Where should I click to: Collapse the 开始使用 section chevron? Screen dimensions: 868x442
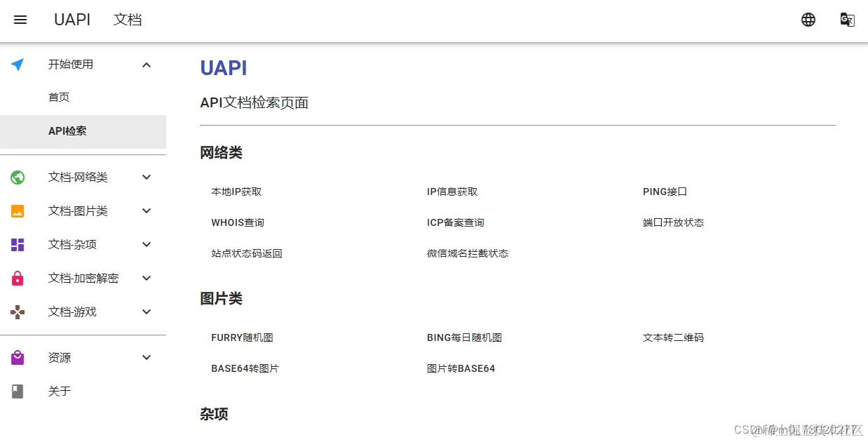(x=147, y=65)
